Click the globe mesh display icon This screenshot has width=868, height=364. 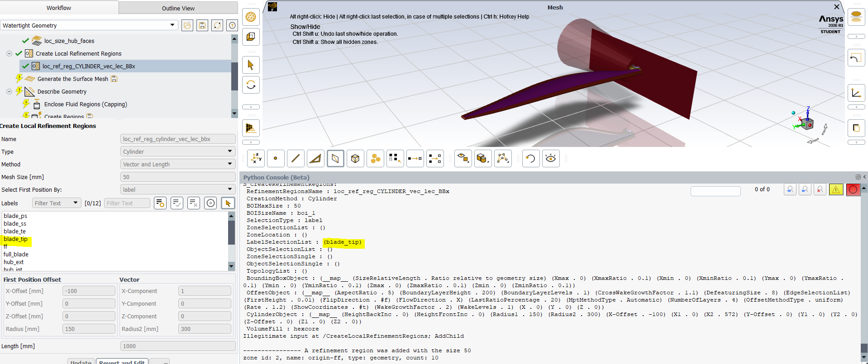coord(251,17)
